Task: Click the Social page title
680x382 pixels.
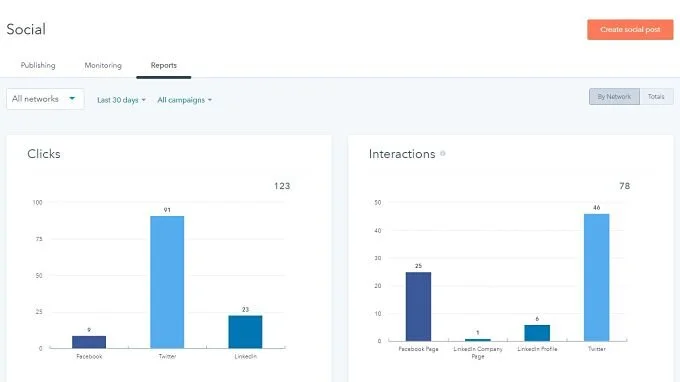Action: click(26, 29)
